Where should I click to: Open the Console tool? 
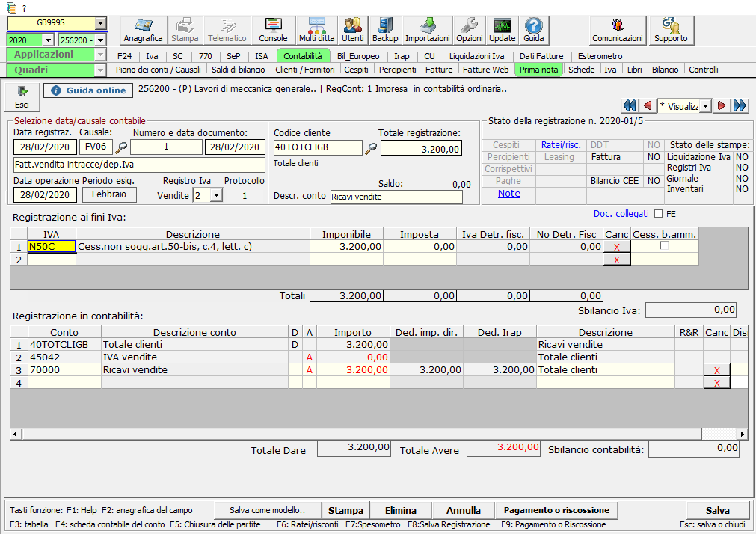click(x=273, y=31)
